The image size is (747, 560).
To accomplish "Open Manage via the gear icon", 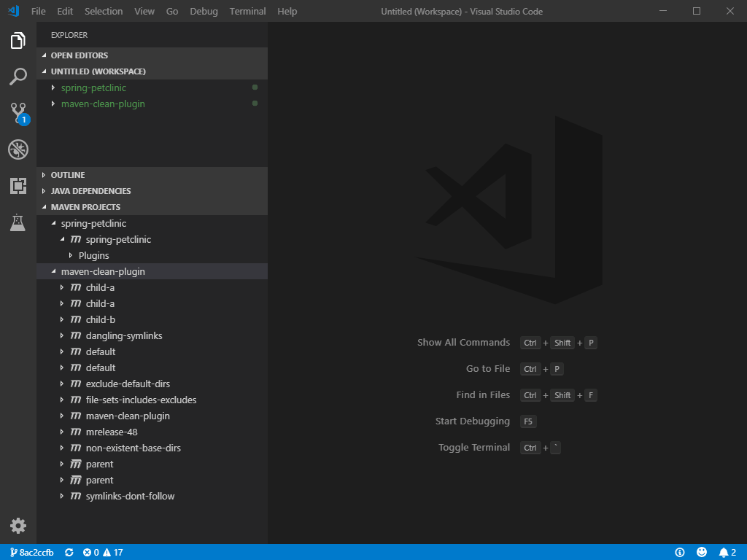I will click(x=18, y=525).
